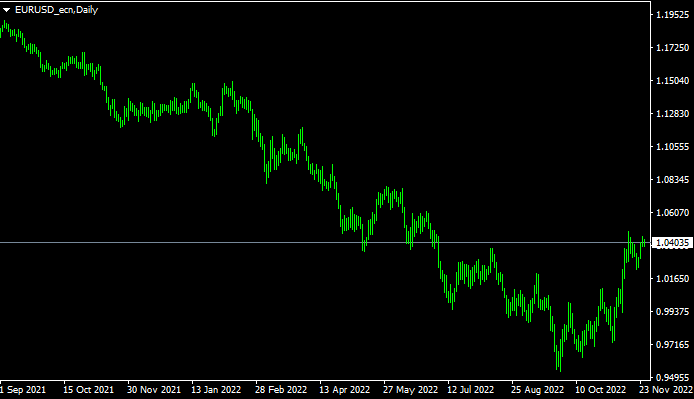Click the 10 Oct 2022 date label
This screenshot has width=694, height=399.
[601, 390]
